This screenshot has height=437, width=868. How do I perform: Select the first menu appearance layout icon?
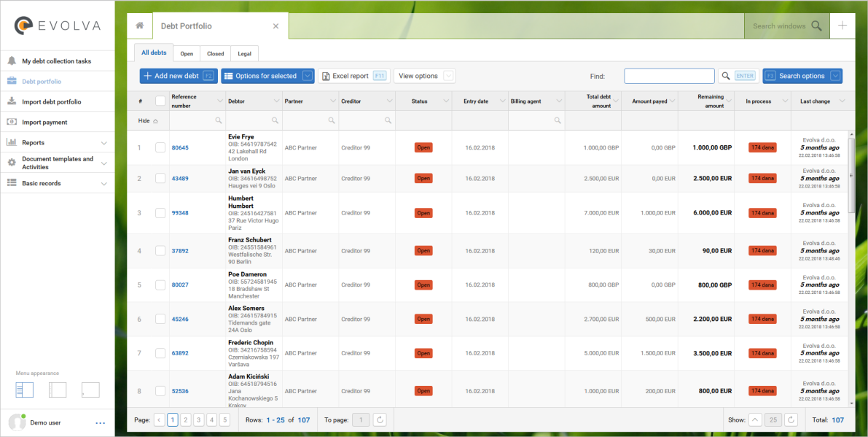point(24,390)
